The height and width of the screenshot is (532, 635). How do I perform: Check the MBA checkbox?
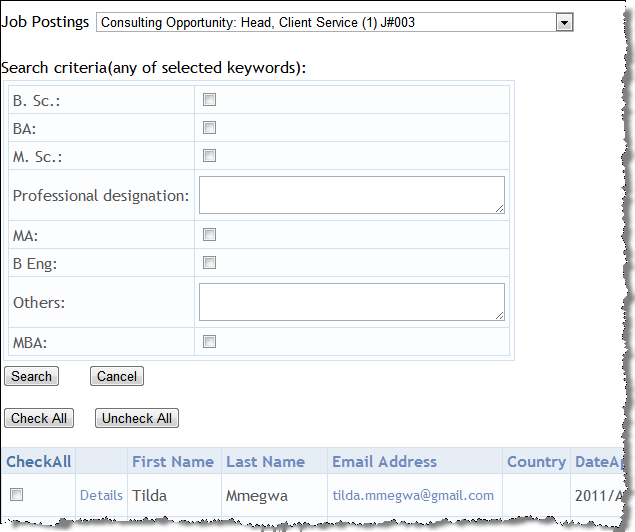210,342
